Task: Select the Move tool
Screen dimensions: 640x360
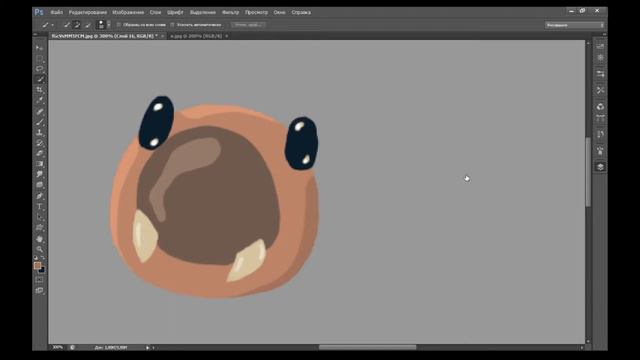Action: click(x=40, y=48)
